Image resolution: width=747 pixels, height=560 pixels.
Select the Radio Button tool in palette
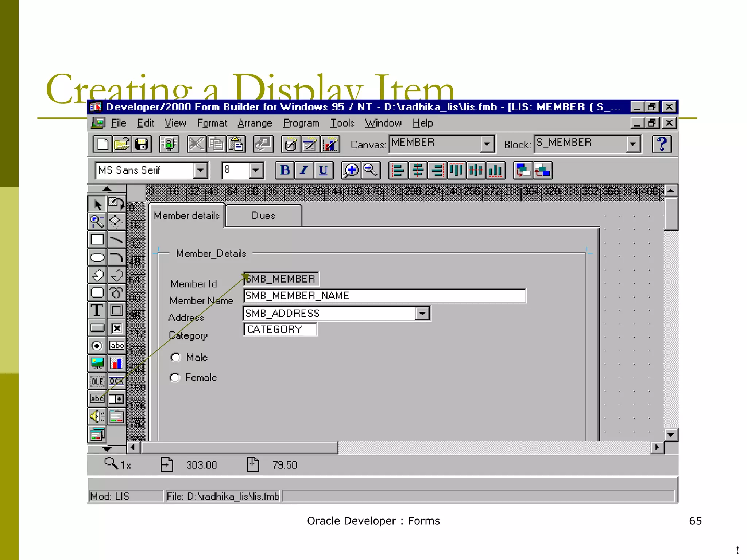tap(97, 346)
